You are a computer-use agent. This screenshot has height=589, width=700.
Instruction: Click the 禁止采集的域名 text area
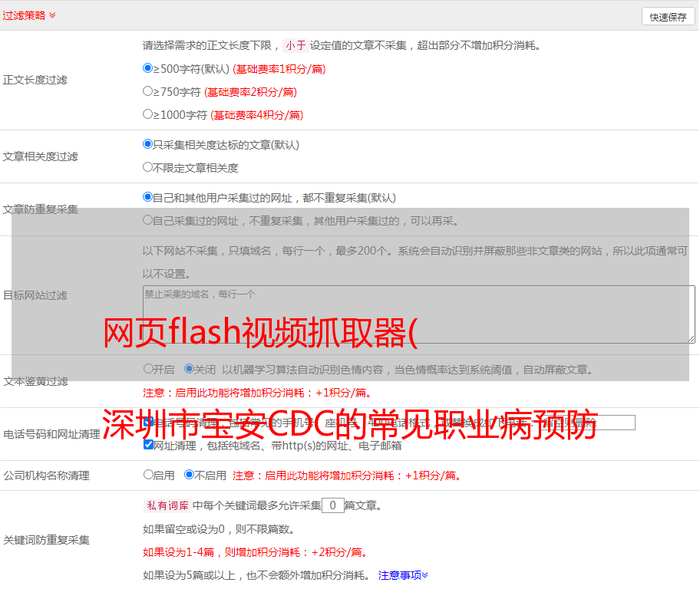[x=419, y=314]
